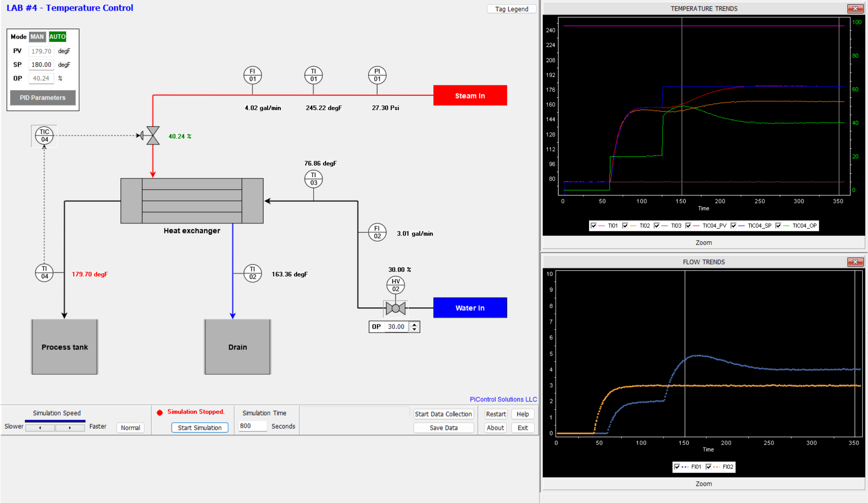Screen dimensions: 868x503
Task: Click the 4.02 gal/min steam flow value
Action: coord(263,108)
